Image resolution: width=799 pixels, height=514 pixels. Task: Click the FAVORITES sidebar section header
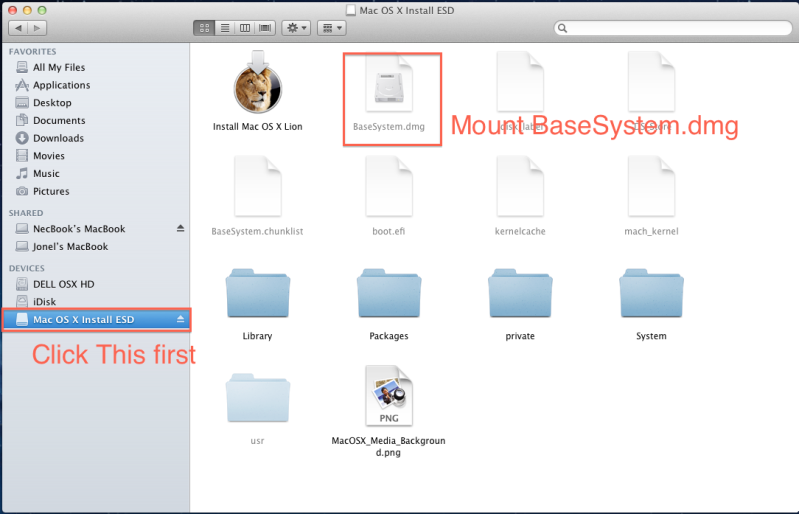(x=33, y=51)
